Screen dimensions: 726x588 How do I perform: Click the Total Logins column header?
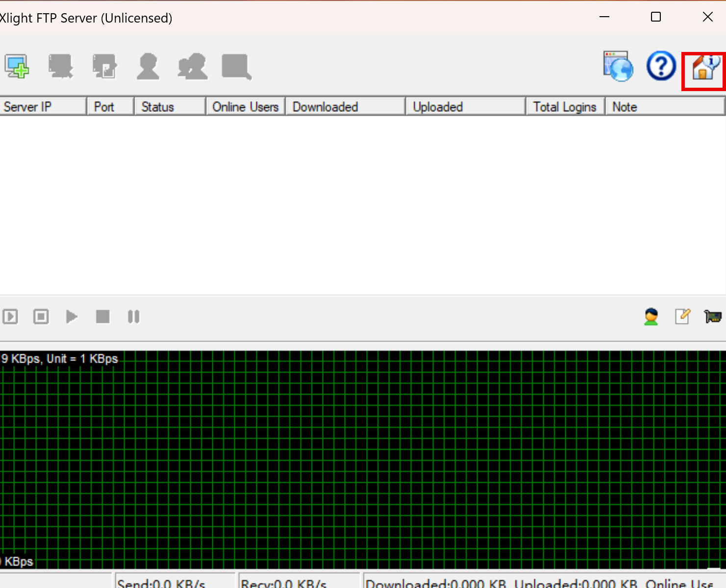click(564, 107)
